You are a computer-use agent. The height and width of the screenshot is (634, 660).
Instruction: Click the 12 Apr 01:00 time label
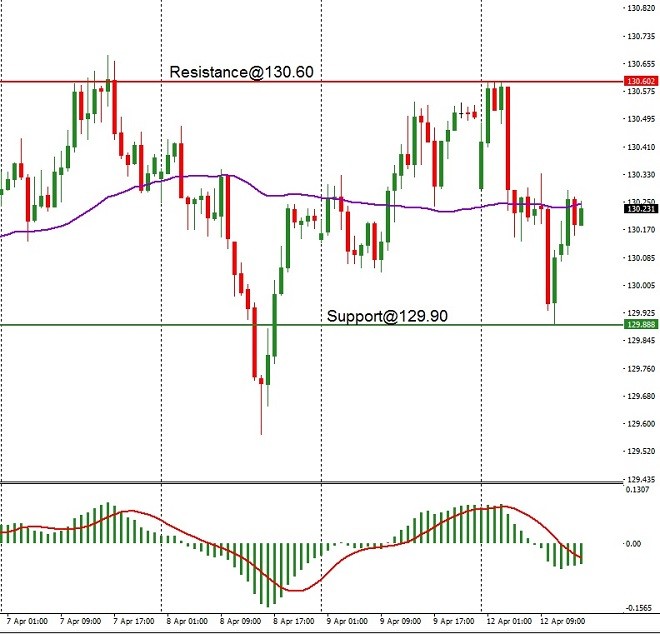coord(509,621)
